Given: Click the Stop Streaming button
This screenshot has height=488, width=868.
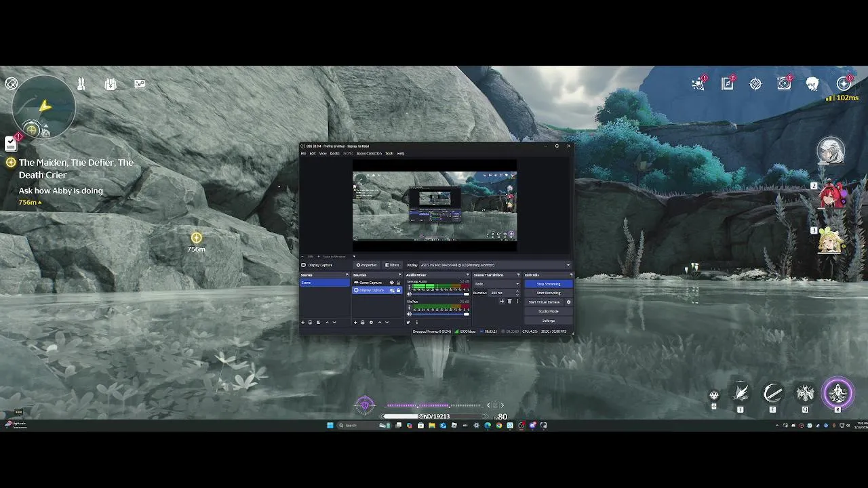Looking at the screenshot, I should 549,284.
